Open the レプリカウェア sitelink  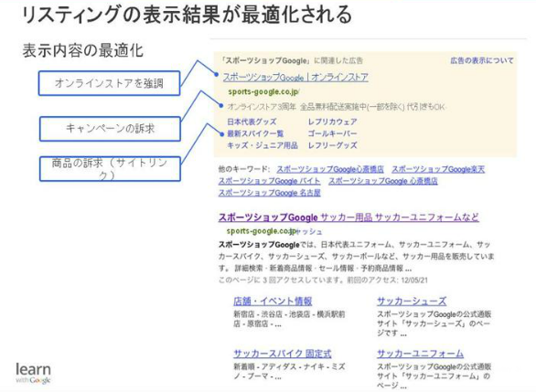coord(332,122)
